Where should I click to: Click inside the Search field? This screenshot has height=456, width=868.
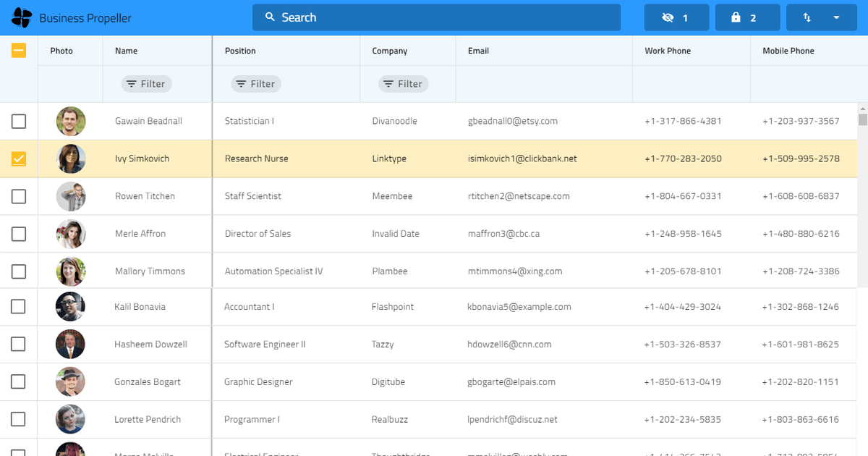click(x=434, y=17)
